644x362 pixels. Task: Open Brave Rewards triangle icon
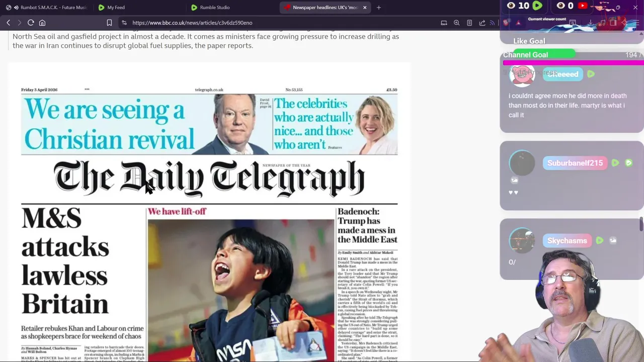coord(518,23)
